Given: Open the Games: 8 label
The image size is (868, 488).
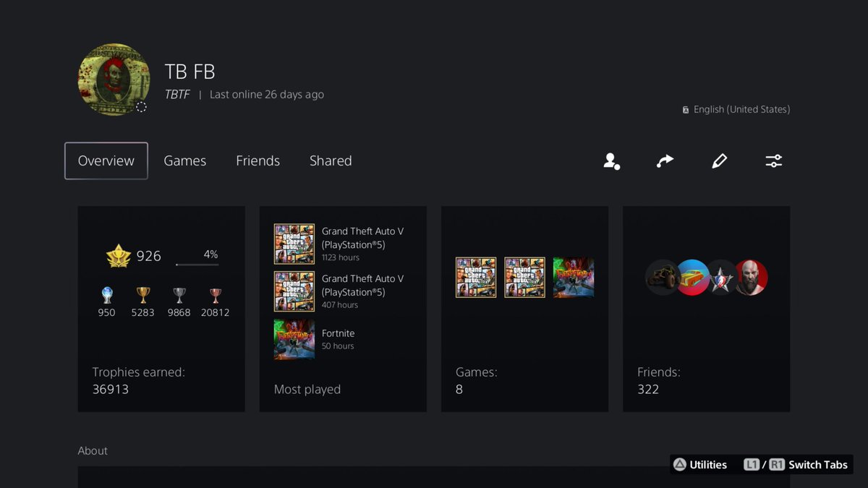Looking at the screenshot, I should (476, 381).
